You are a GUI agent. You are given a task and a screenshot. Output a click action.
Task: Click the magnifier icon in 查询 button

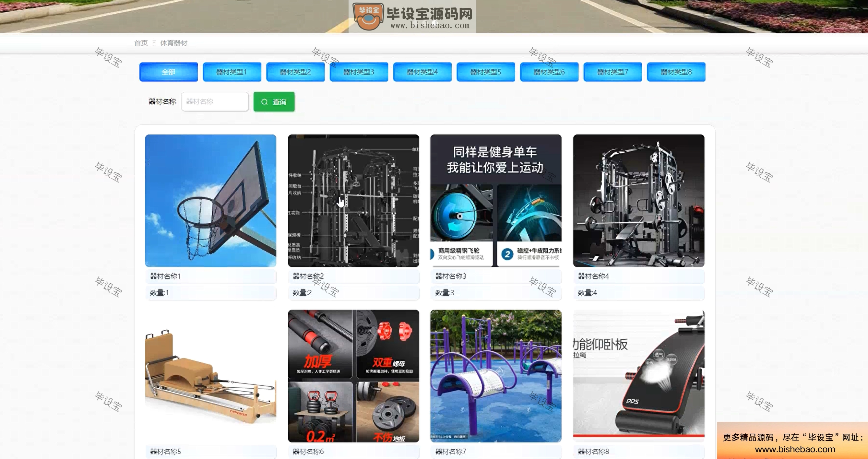(265, 102)
